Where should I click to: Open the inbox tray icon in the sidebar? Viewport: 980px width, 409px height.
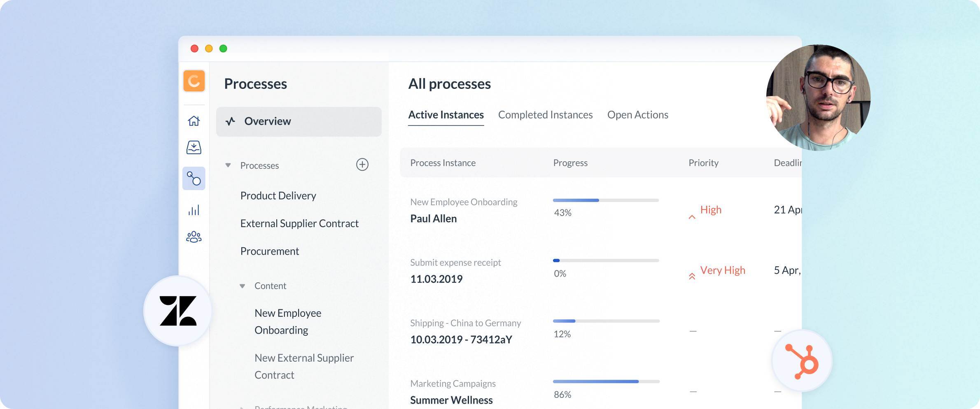194,147
